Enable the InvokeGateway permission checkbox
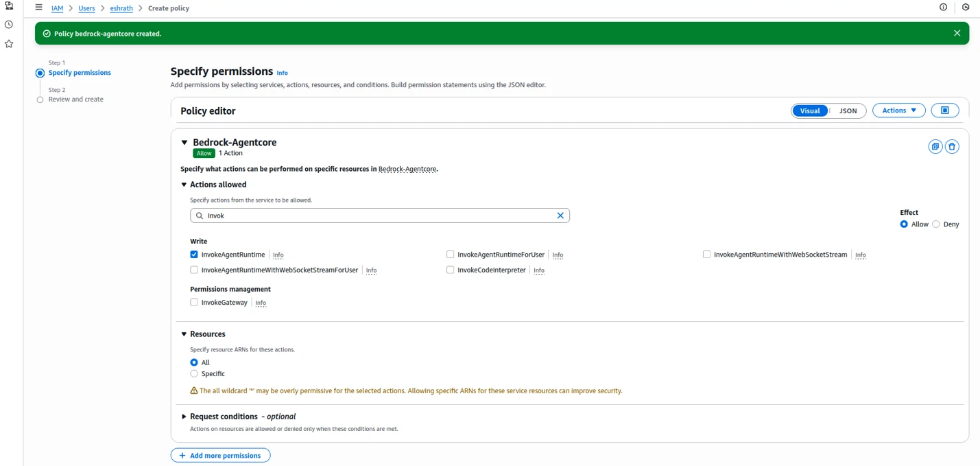Viewport: 980px width, 466px height. point(194,302)
